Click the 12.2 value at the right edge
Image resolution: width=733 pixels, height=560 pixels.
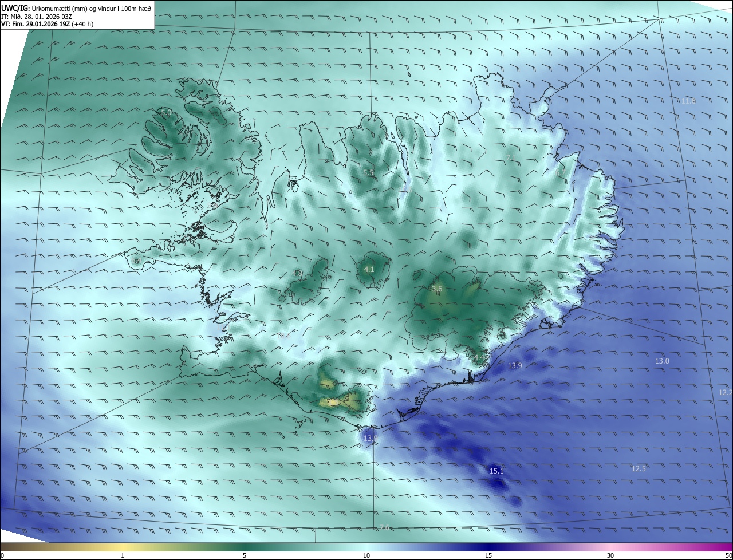click(725, 392)
